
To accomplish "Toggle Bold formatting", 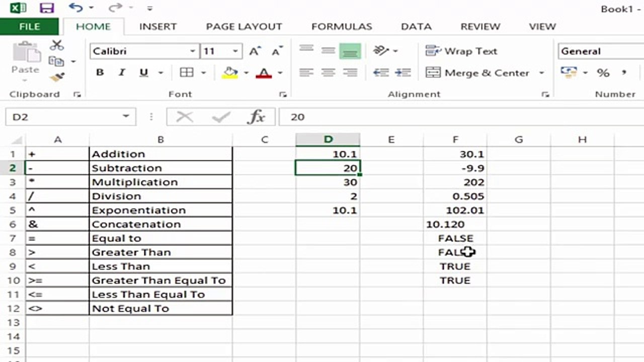I will tap(100, 73).
